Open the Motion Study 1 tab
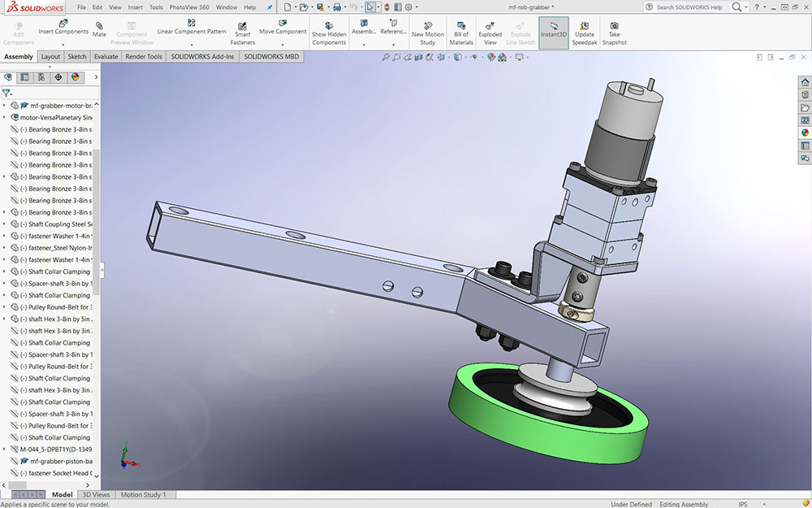This screenshot has width=812, height=508. (143, 495)
